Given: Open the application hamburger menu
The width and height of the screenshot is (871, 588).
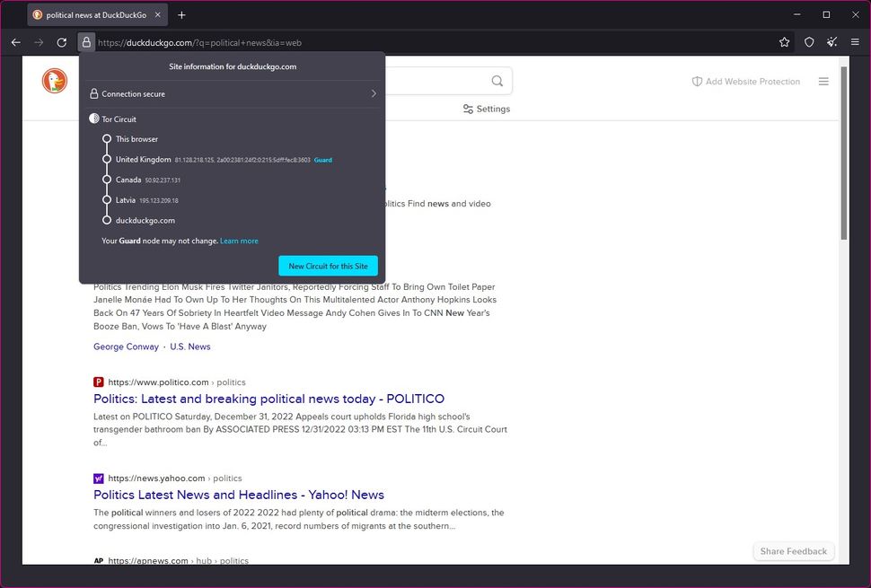Looking at the screenshot, I should coord(855,42).
